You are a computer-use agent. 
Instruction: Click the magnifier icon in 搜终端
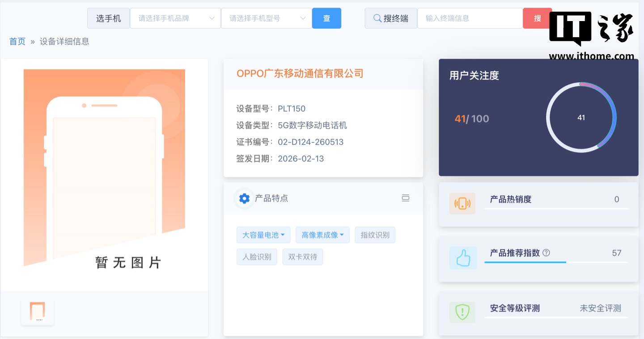tap(377, 18)
